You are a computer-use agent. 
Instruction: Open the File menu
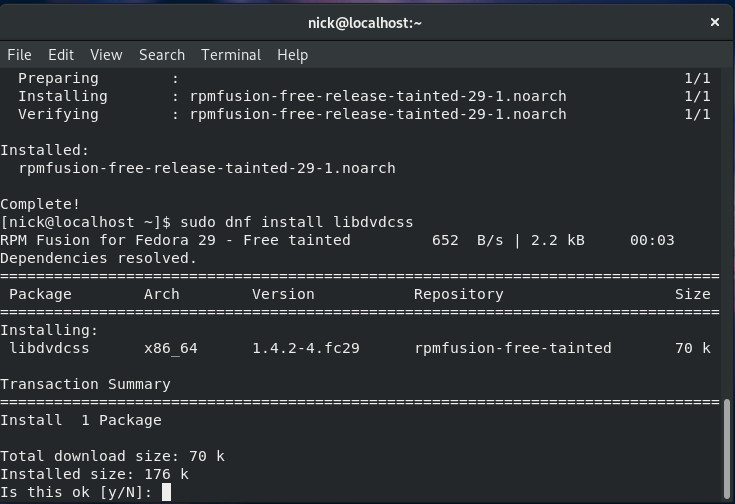coord(19,55)
